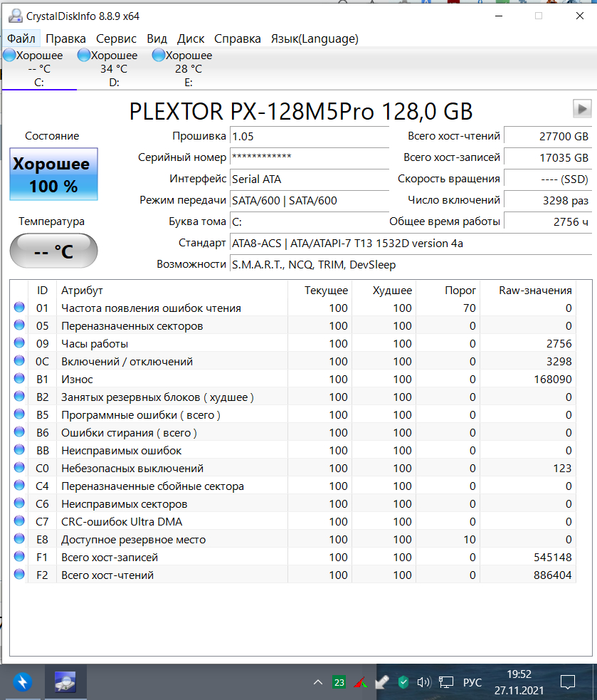Click the Интерфейс field Serial ATA
The height and width of the screenshot is (700, 597).
310,179
